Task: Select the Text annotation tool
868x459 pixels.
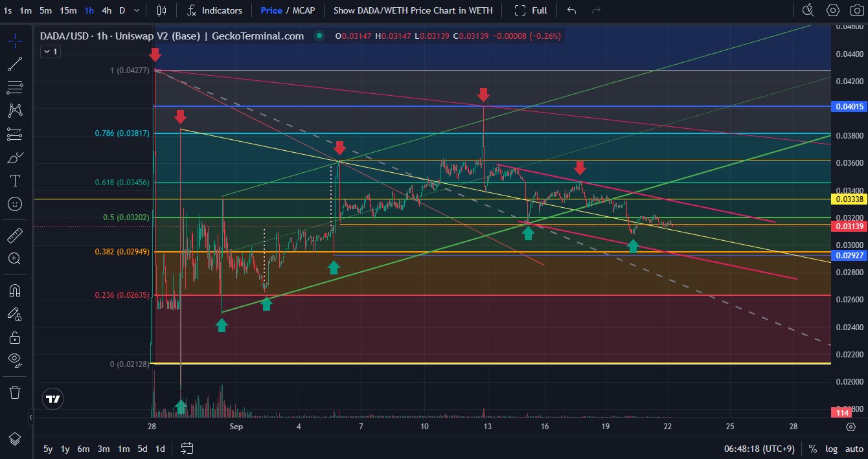Action: point(15,181)
